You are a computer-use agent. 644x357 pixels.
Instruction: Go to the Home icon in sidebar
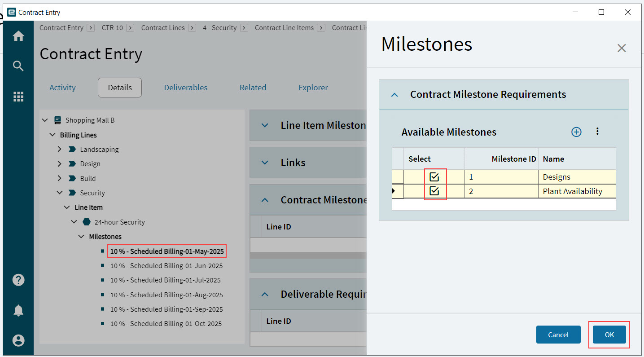coord(18,36)
